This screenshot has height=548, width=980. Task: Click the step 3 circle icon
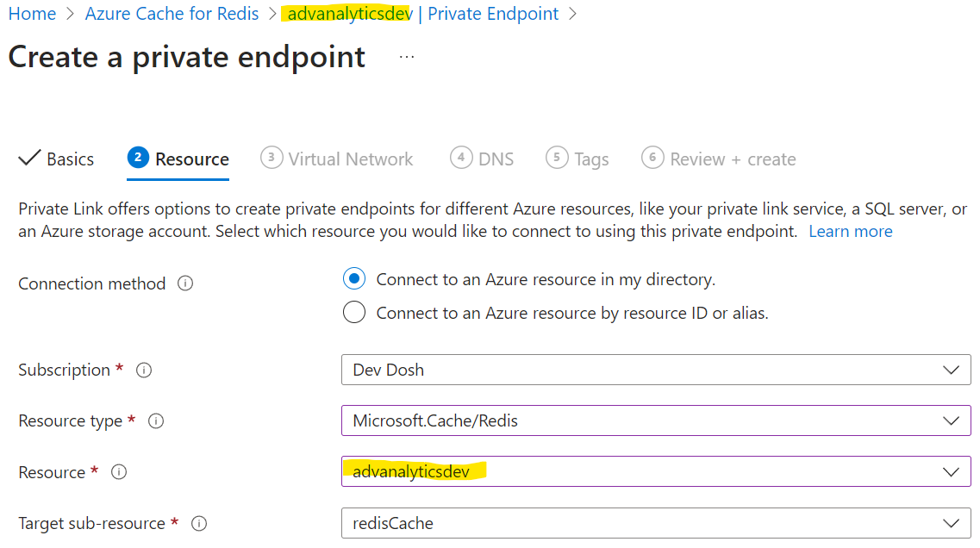click(272, 158)
